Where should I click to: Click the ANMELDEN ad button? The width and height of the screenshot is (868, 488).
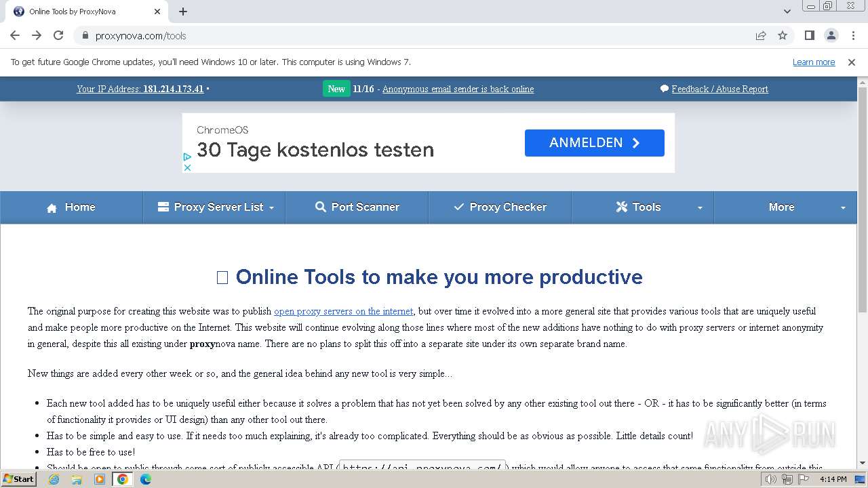[594, 143]
